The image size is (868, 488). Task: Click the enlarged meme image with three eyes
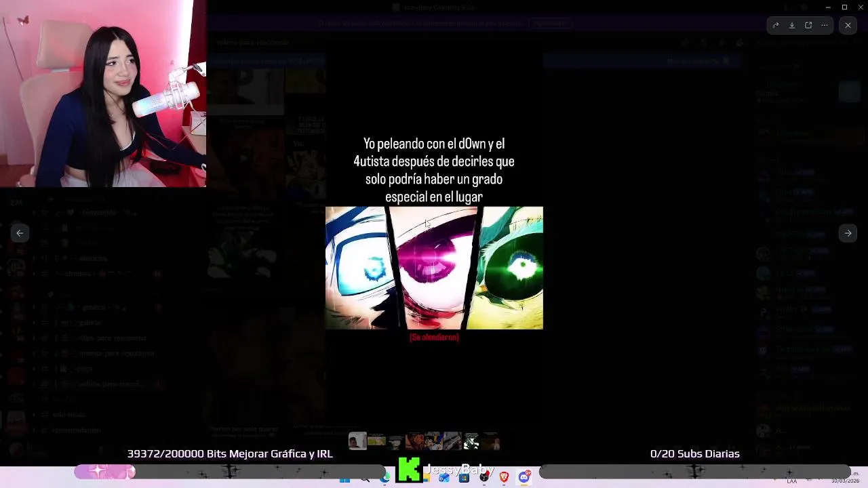(x=434, y=268)
